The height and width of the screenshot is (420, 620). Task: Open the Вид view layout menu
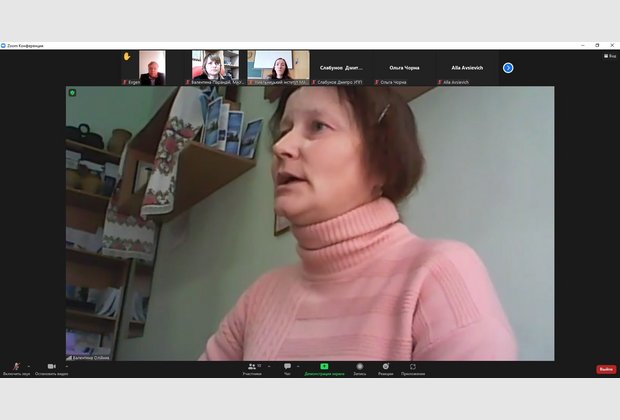610,56
